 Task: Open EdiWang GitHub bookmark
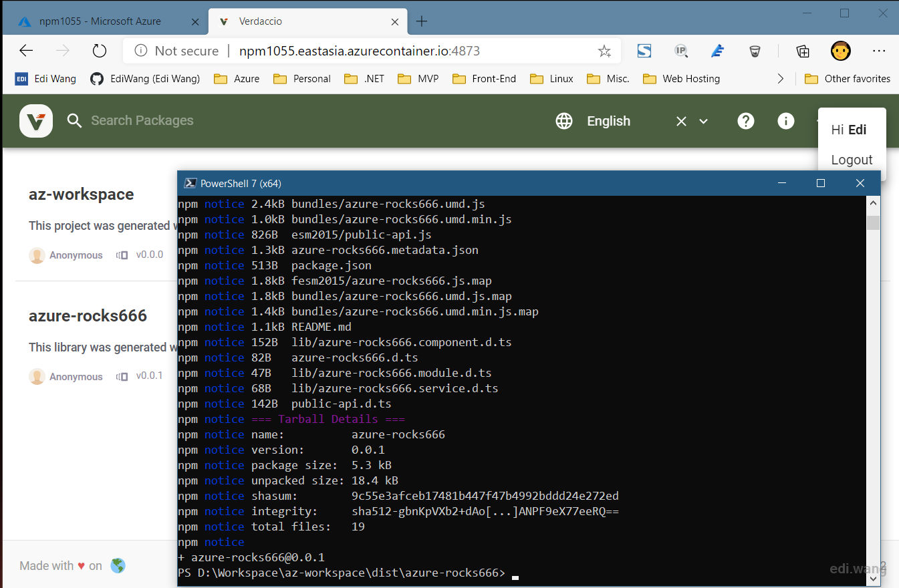(145, 79)
